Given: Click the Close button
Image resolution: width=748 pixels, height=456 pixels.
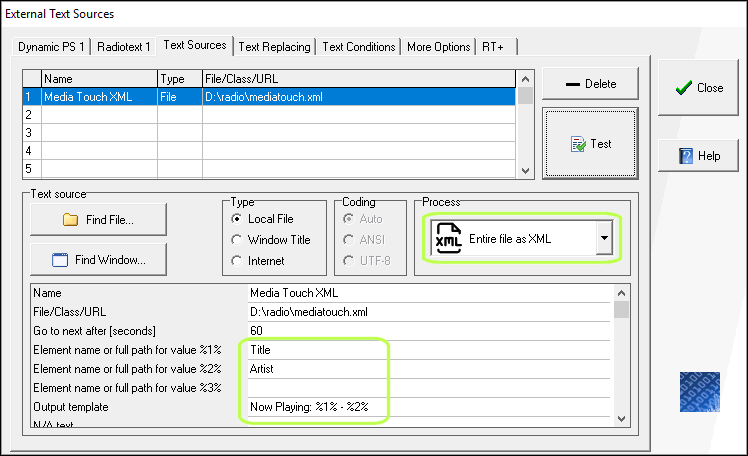Looking at the screenshot, I should (698, 88).
